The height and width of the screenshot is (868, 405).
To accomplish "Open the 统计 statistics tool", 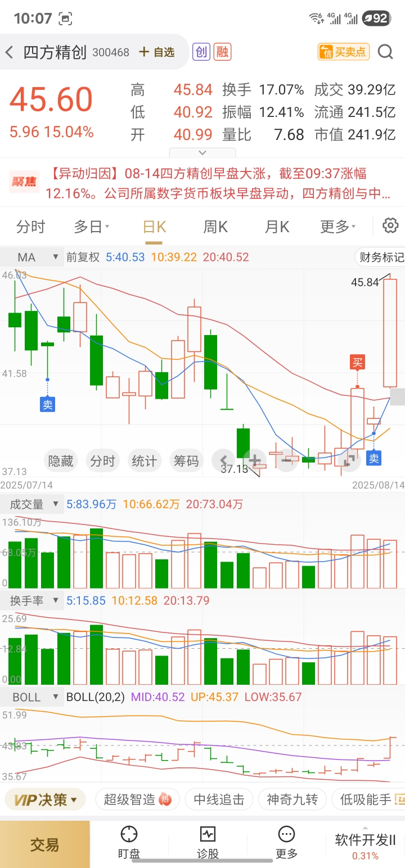I will tap(144, 461).
